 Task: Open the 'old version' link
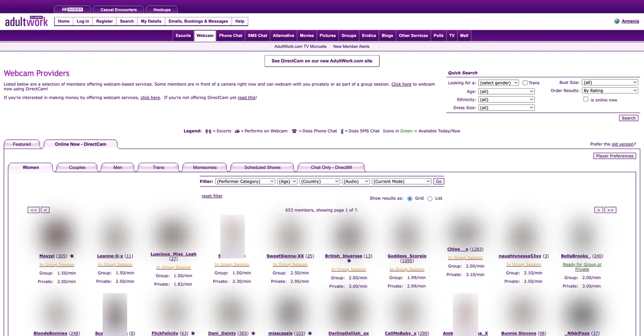pos(623,144)
